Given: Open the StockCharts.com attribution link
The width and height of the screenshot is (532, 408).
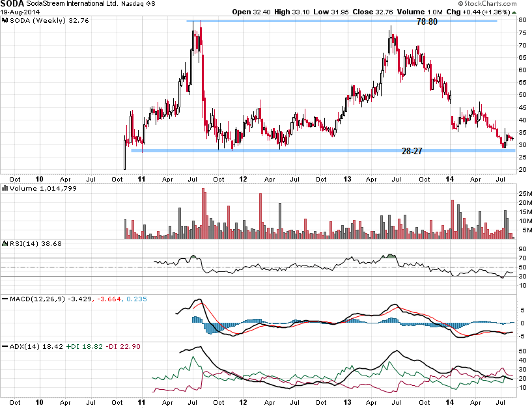Looking at the screenshot, I should pos(490,4).
